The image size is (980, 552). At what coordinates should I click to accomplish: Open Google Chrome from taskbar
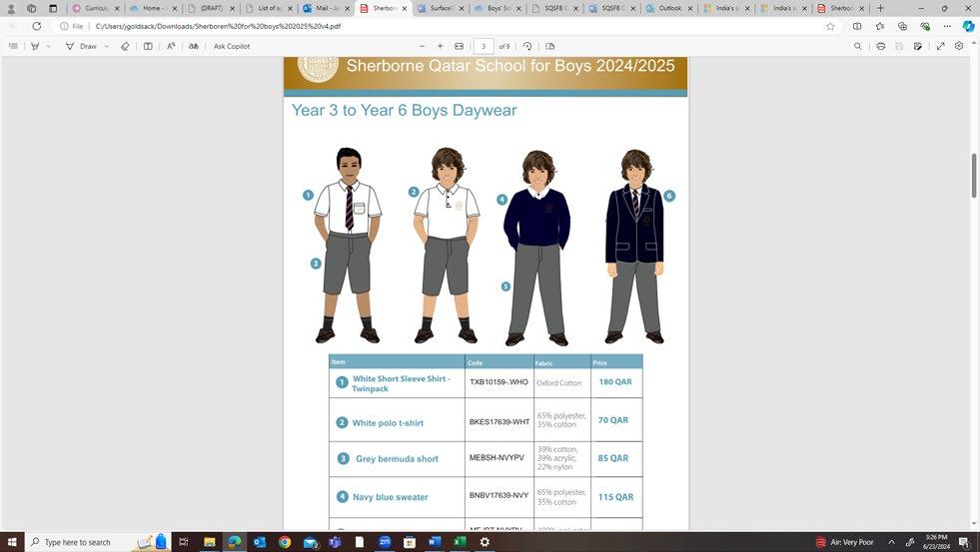click(285, 542)
